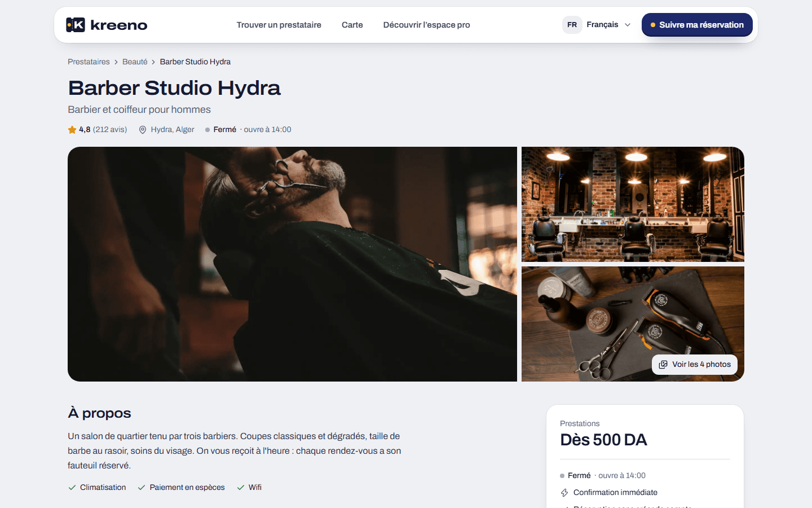
Task: Click the Fermé status under the page title
Action: coord(225,130)
